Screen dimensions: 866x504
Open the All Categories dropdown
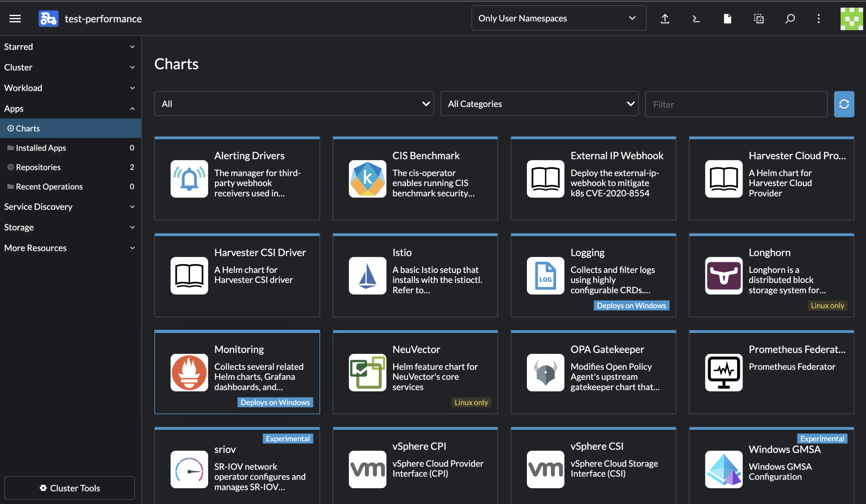[x=539, y=104]
